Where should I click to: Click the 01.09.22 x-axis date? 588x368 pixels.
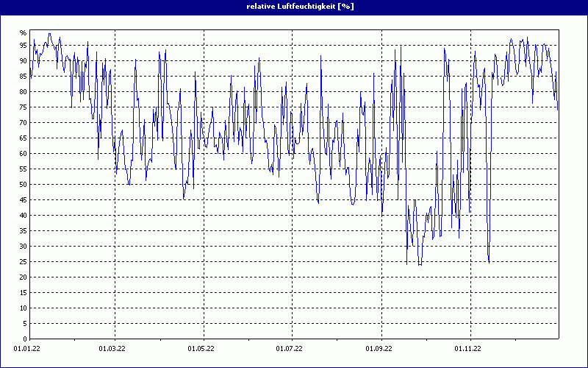coord(379,348)
